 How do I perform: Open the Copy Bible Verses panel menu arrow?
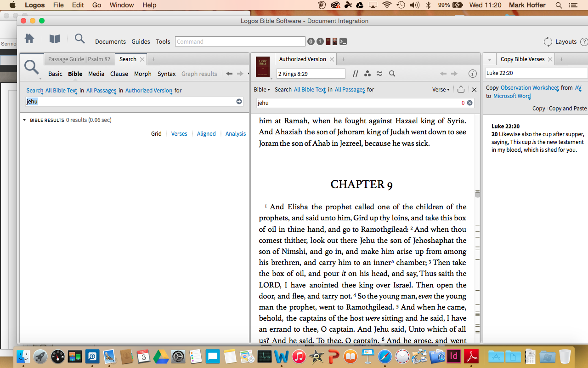(490, 60)
